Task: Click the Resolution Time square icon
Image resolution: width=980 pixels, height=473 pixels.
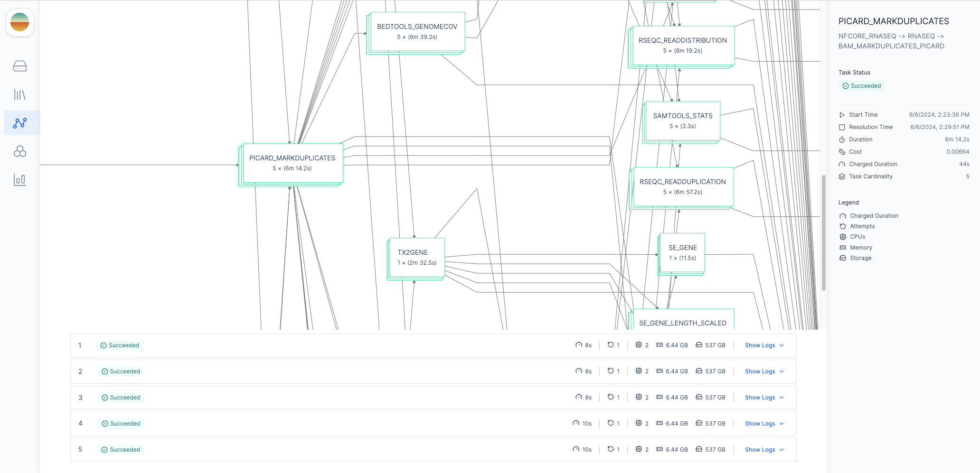Action: 842,127
